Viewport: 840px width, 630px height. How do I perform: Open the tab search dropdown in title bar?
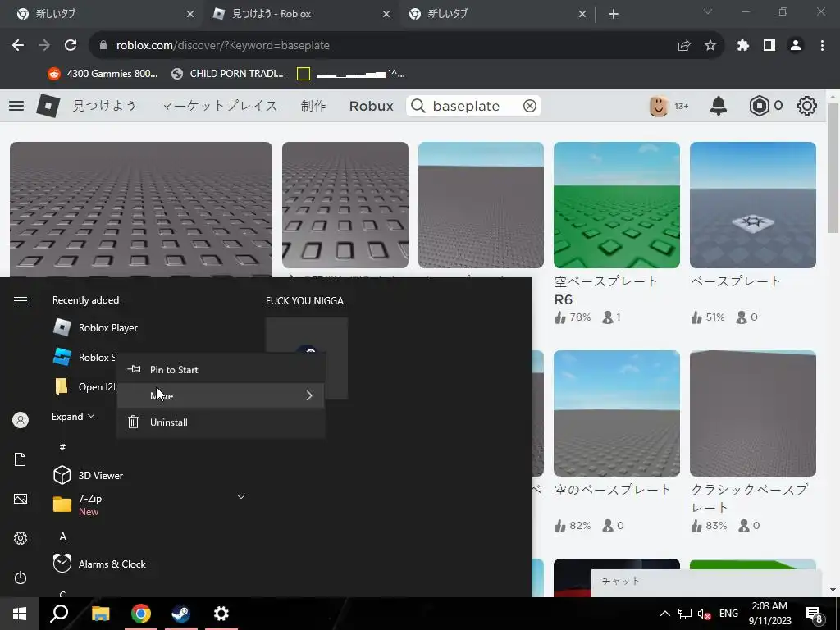tap(708, 11)
